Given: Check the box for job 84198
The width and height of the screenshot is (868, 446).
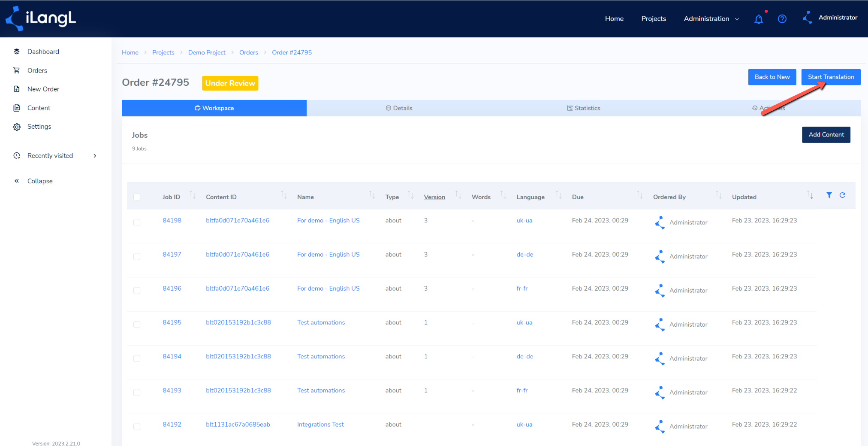Looking at the screenshot, I should click(137, 222).
